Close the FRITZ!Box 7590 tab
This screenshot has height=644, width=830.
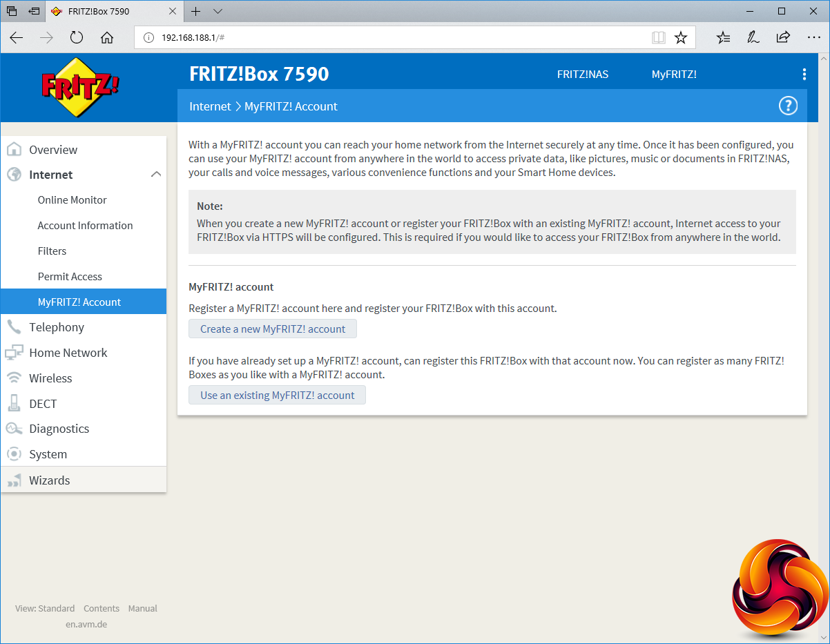click(173, 11)
